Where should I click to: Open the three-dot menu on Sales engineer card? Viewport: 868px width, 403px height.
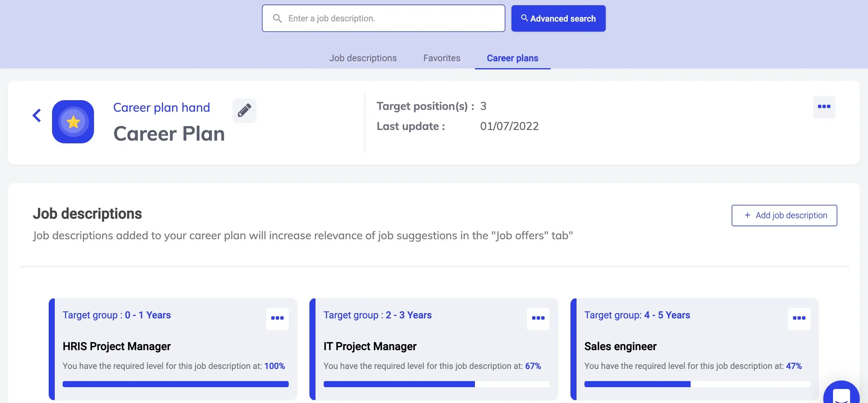[799, 318]
